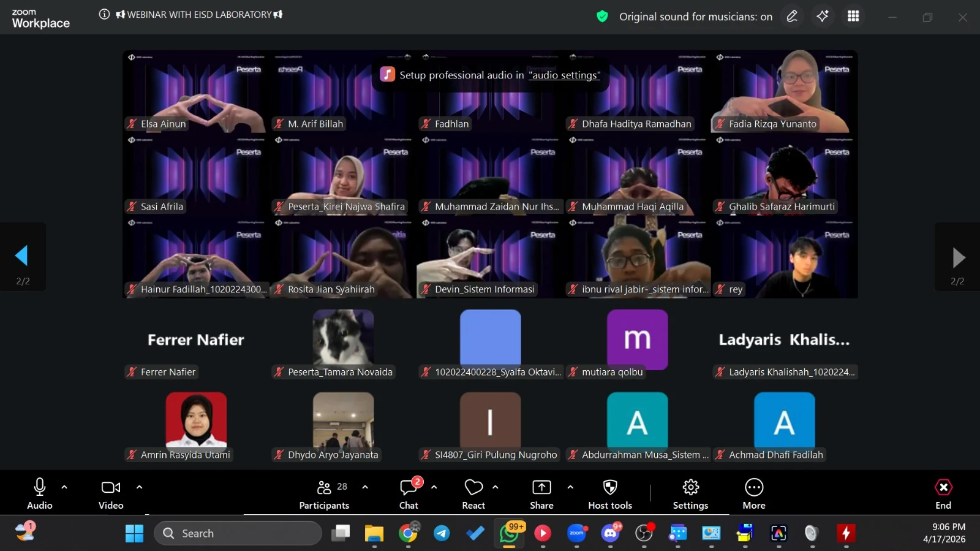Click the Sasi Afrila name label
The height and width of the screenshot is (551, 980).
tap(156, 207)
